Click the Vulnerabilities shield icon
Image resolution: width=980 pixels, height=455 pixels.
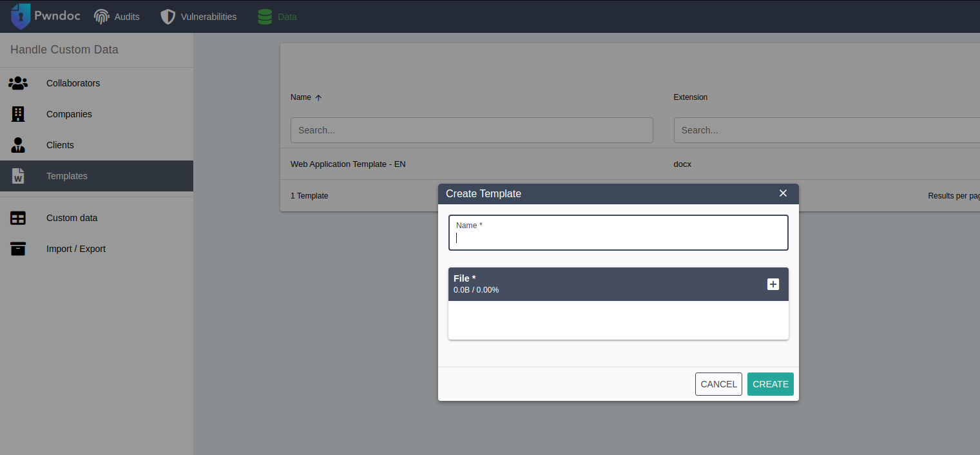[x=168, y=17]
